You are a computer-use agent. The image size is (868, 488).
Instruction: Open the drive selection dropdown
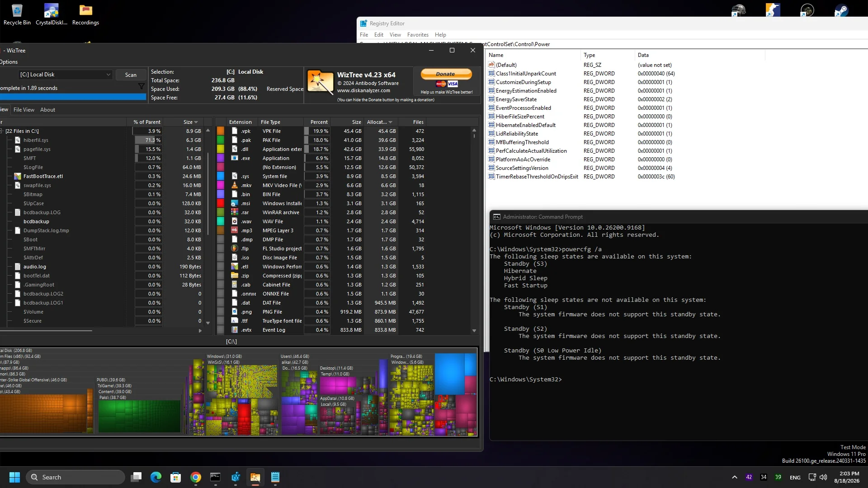click(x=66, y=75)
